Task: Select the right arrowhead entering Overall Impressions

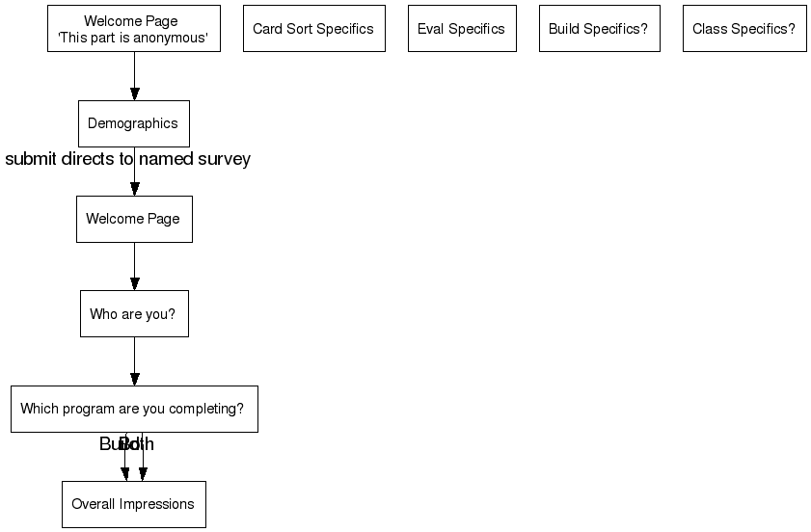Action: [x=143, y=473]
